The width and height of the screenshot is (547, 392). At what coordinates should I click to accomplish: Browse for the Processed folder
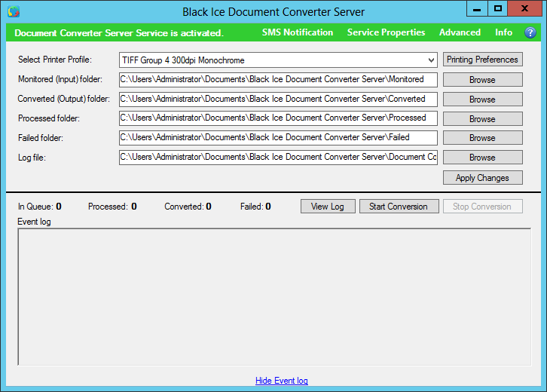click(x=482, y=119)
